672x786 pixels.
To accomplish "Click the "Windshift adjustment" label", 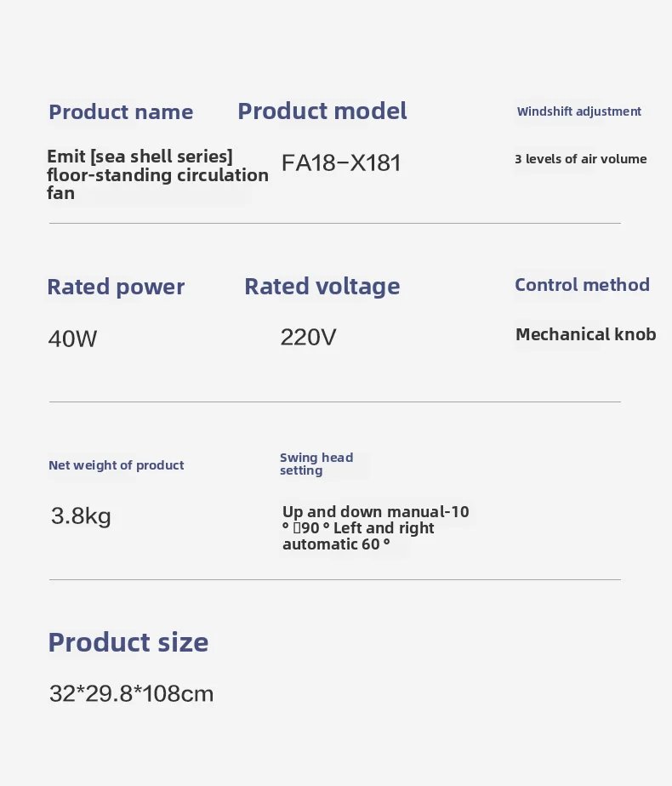I will 578,111.
